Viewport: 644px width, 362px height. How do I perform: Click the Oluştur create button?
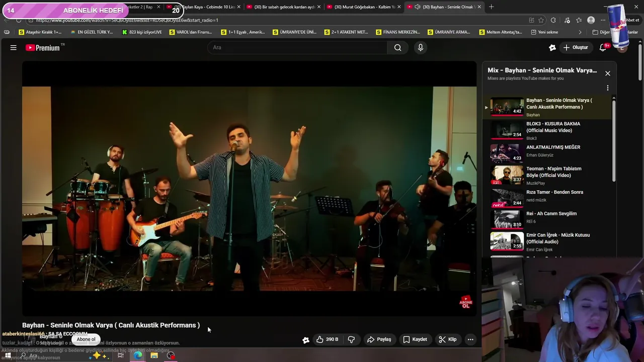pos(576,47)
